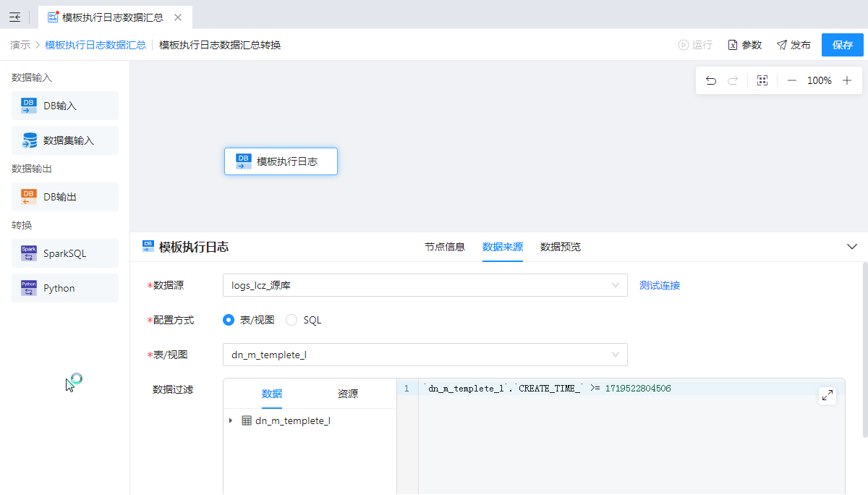Click the fit-to-screen canvas icon
Screen dimensions: 868x495
tap(762, 80)
